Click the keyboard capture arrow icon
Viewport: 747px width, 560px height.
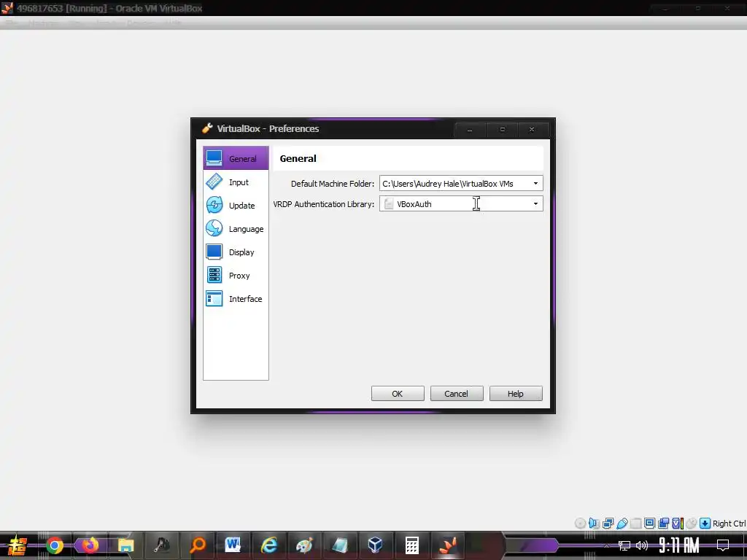point(705,524)
